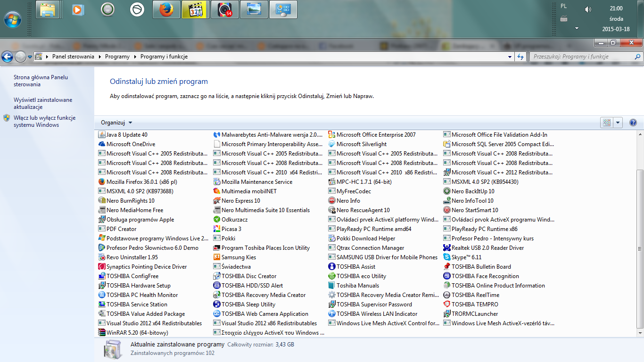Viewport: 644px width, 362px height.
Task: Select Visual Studio 2012 x64 Redistributables
Action: (150, 323)
